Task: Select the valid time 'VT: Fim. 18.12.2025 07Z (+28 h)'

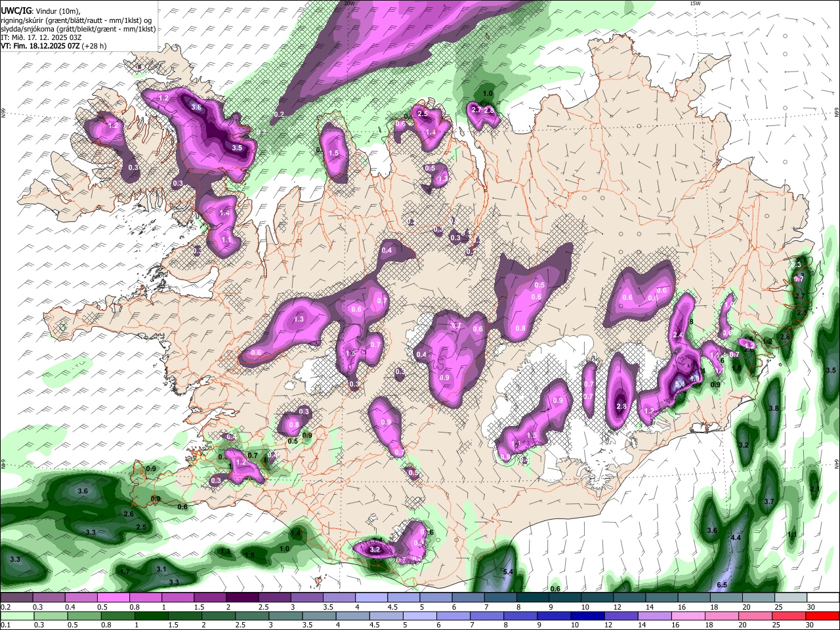Action: pyautogui.click(x=54, y=46)
